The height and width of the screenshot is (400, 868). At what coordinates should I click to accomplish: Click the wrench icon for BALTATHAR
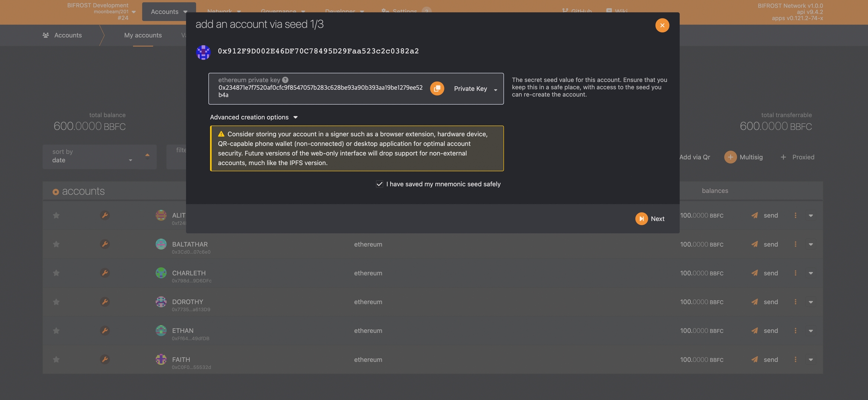click(105, 244)
